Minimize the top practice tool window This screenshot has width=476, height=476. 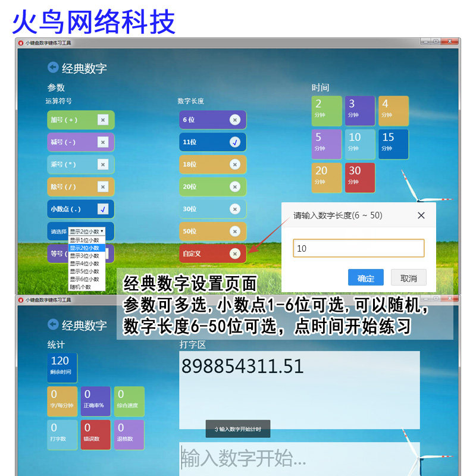point(425,42)
